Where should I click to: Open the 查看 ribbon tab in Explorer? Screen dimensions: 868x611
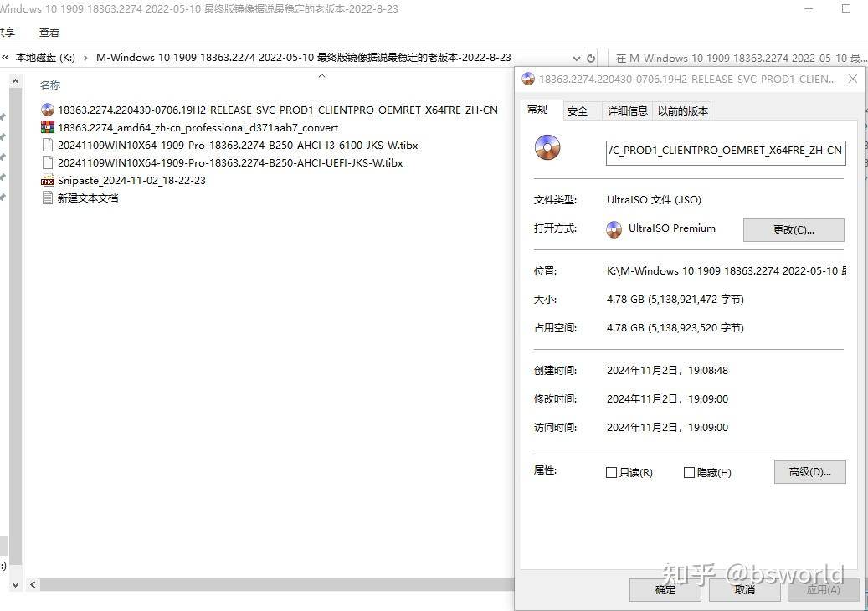coord(49,32)
